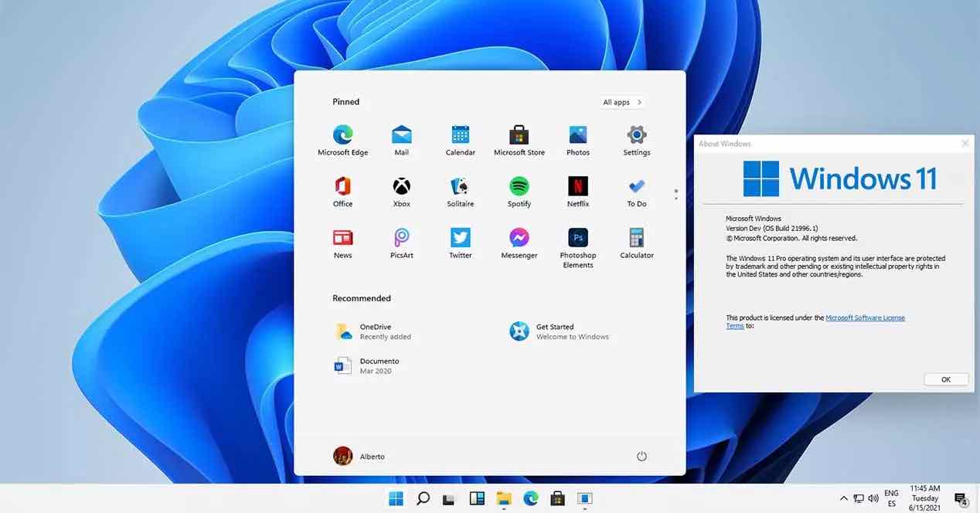The width and height of the screenshot is (980, 513).
Task: Click OK in About Windows dialog
Action: click(946, 379)
